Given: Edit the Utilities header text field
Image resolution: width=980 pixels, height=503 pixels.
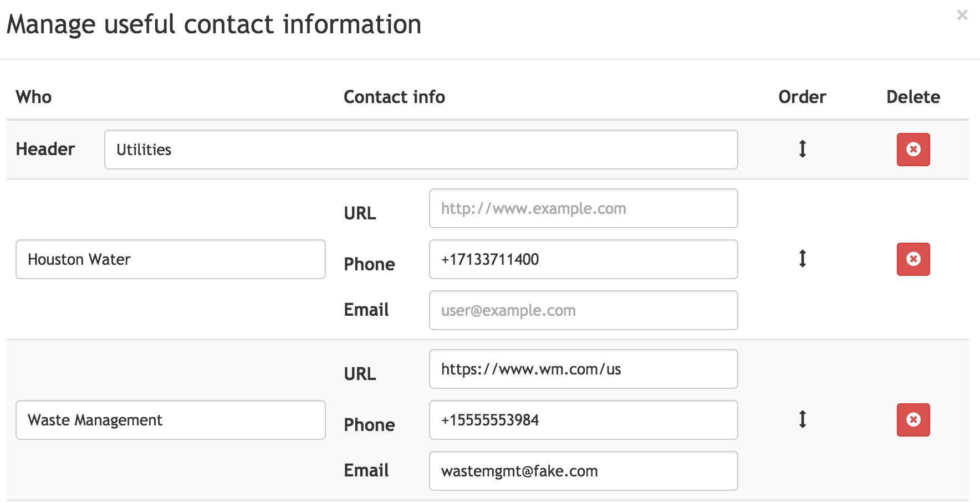Looking at the screenshot, I should click(421, 150).
